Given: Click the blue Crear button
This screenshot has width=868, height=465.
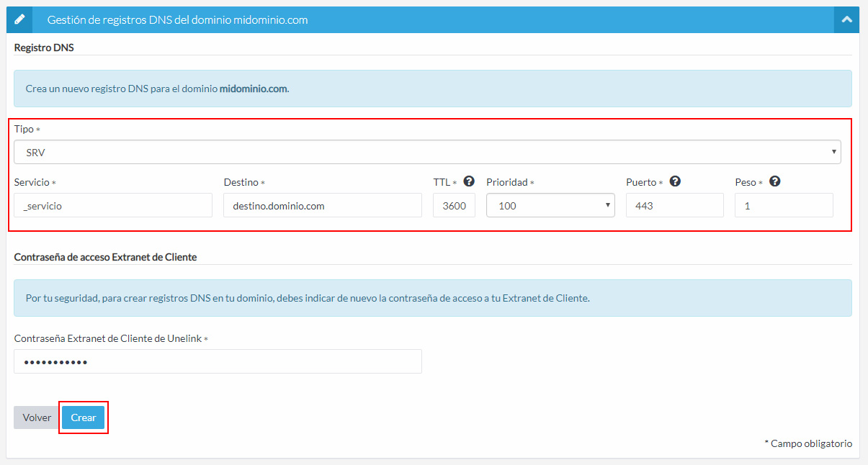Looking at the screenshot, I should click(x=84, y=417).
